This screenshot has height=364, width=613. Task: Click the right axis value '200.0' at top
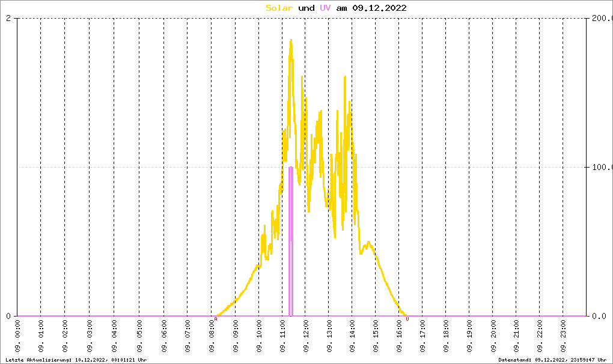click(602, 19)
